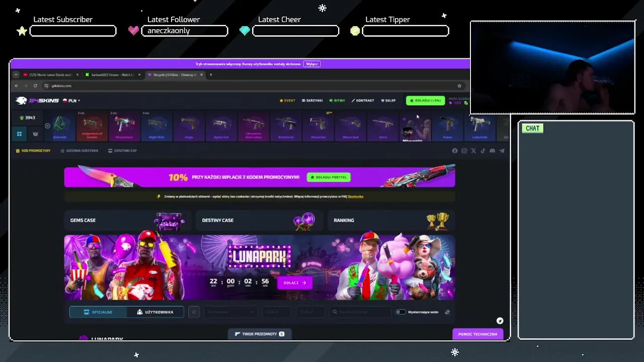The width and height of the screenshot is (644, 362).
Task: Open the DESTINY CASE card
Action: [259, 220]
